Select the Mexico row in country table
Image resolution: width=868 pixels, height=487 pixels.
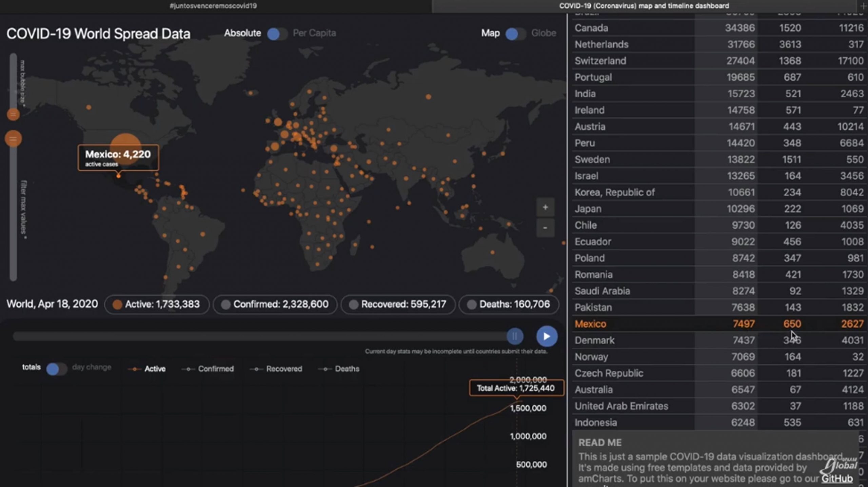[x=591, y=324]
